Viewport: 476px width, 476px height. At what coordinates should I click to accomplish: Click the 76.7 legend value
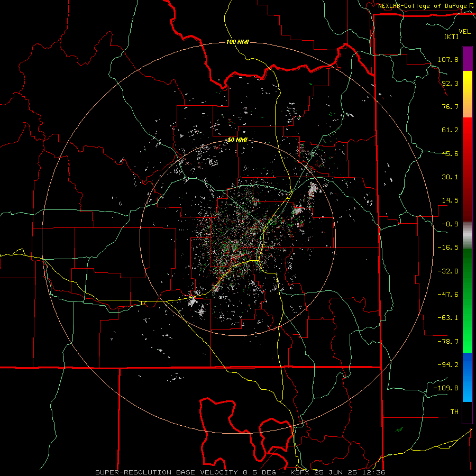click(450, 106)
